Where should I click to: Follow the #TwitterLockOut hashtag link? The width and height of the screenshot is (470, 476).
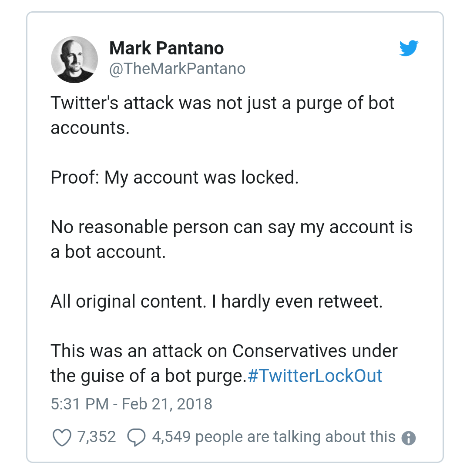click(315, 375)
